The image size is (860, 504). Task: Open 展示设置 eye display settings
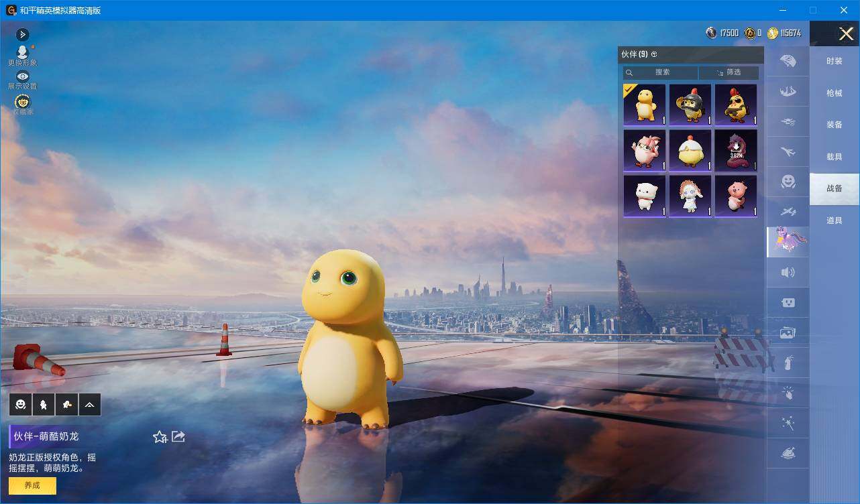pyautogui.click(x=22, y=76)
